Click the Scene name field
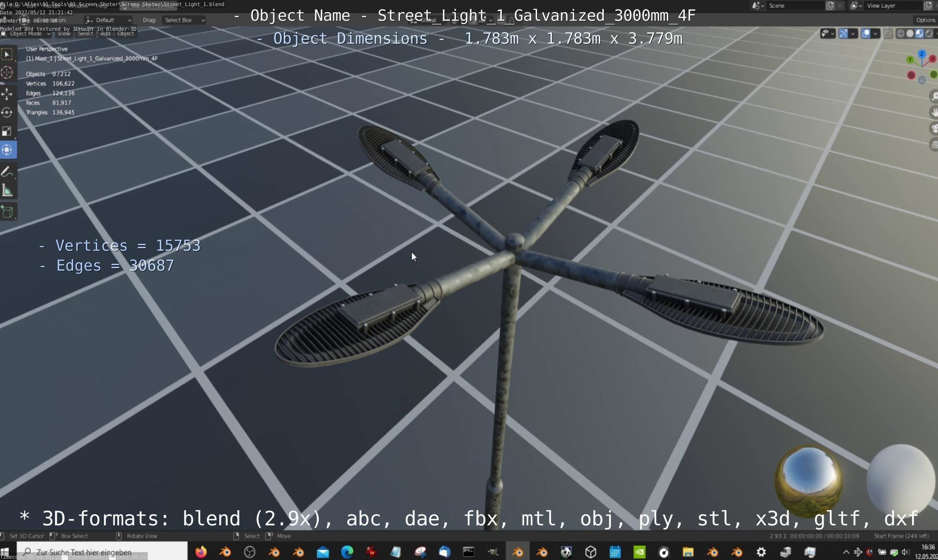The height and width of the screenshot is (560, 938). click(x=795, y=6)
